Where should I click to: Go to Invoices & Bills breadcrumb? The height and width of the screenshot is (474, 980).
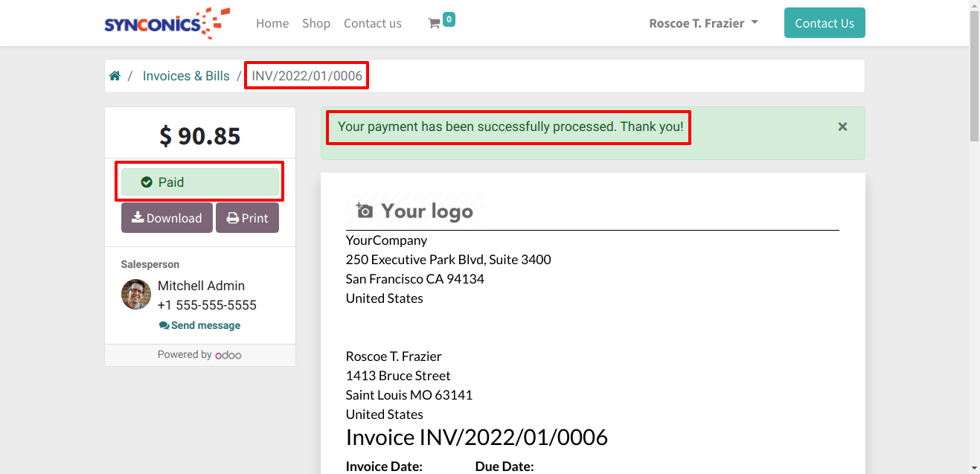186,76
